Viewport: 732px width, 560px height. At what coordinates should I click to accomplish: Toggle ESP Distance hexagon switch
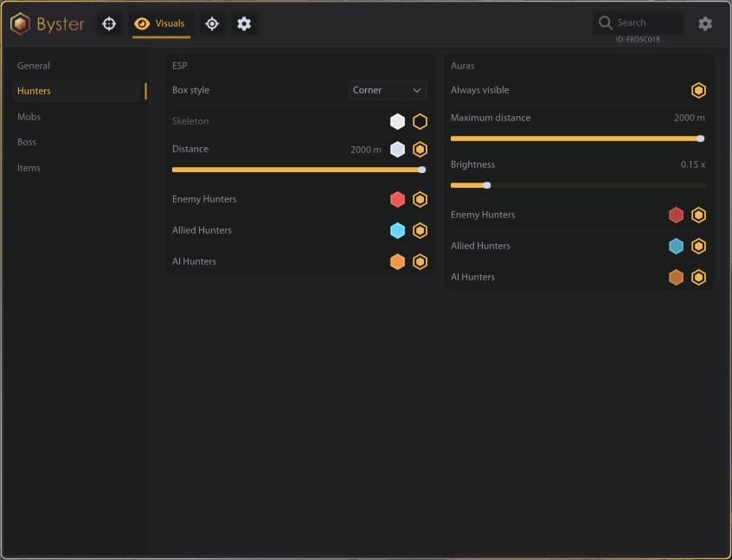click(x=420, y=150)
